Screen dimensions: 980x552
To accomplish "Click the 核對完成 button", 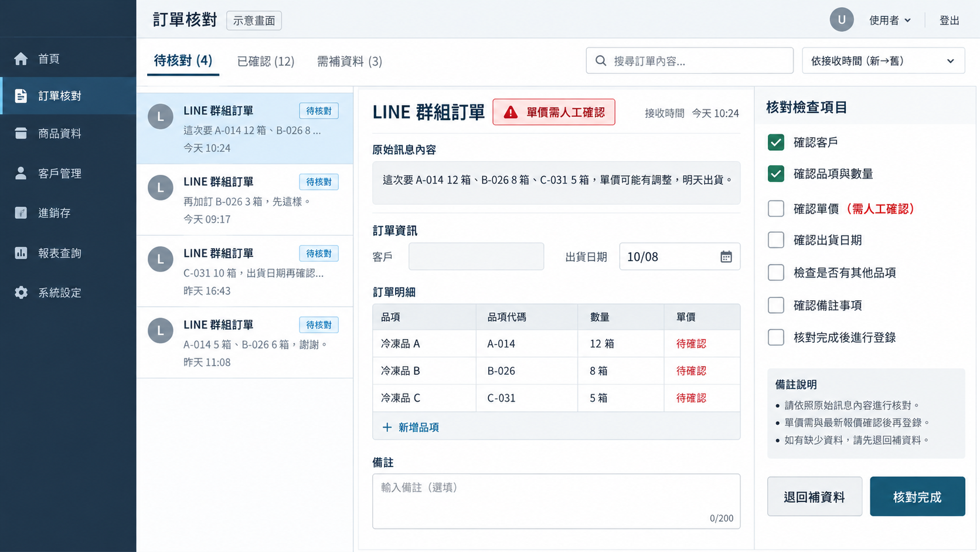I will (917, 496).
